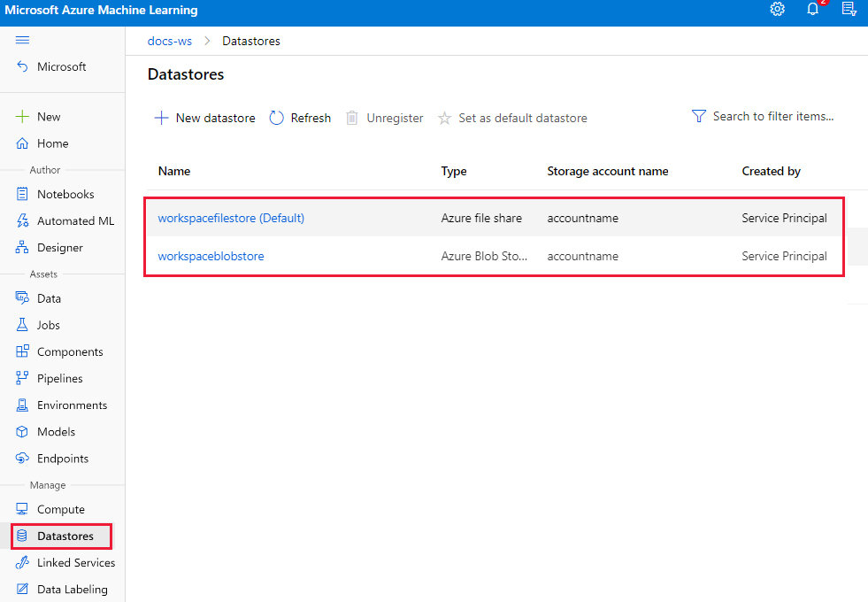Click the Unregister button label
Image resolution: width=868 pixels, height=602 pixels.
[x=395, y=118]
